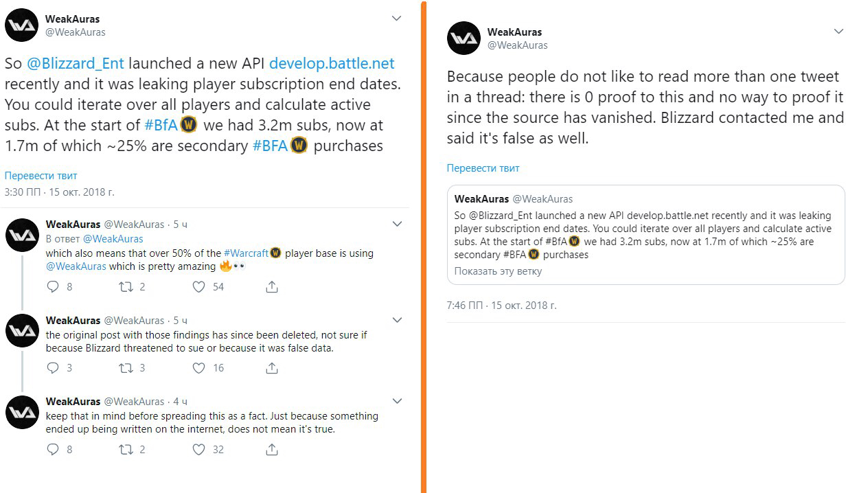Translate the left main tweet
The width and height of the screenshot is (868, 493).
tap(41, 176)
